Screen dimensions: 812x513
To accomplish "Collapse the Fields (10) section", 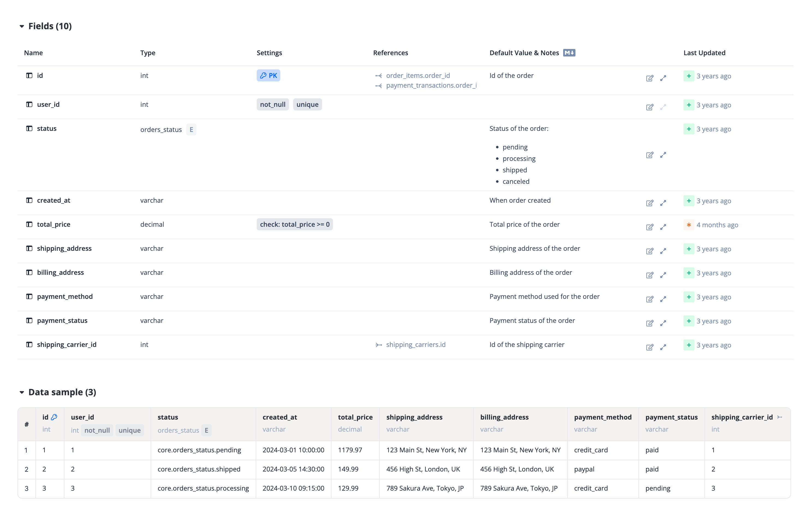I will pyautogui.click(x=22, y=26).
